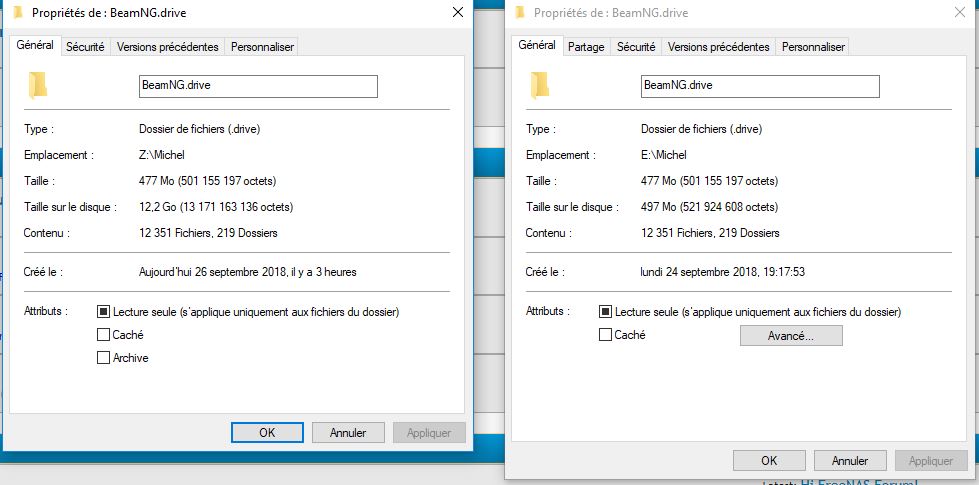Enable the Archive checkbox in the left window
This screenshot has height=485, width=979.
[104, 358]
